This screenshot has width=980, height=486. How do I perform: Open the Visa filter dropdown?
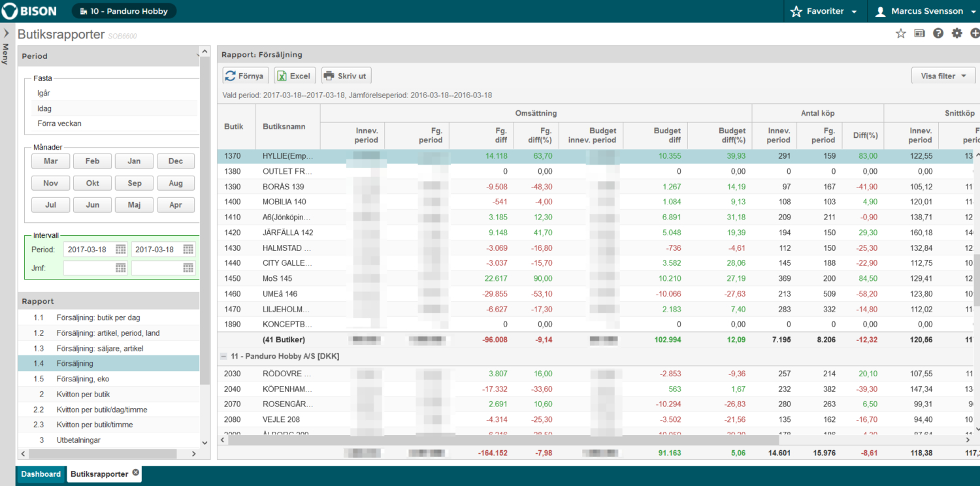[x=943, y=76]
